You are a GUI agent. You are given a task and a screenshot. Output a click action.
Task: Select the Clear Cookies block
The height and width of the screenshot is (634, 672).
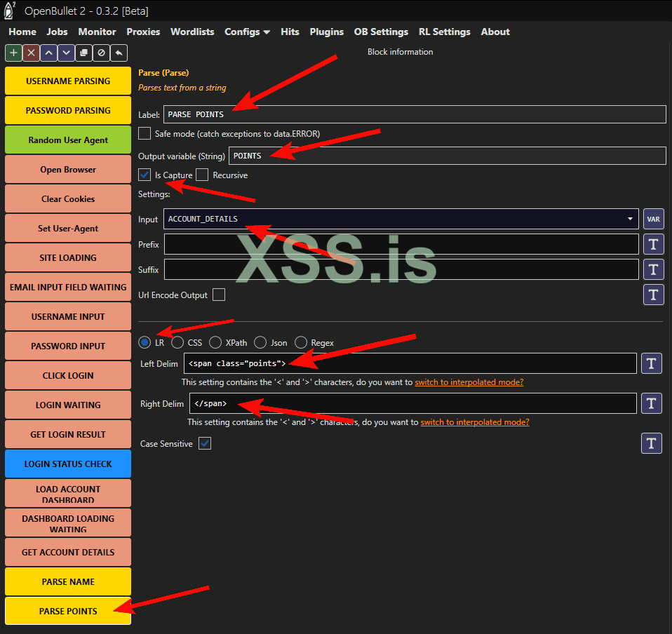tap(68, 198)
